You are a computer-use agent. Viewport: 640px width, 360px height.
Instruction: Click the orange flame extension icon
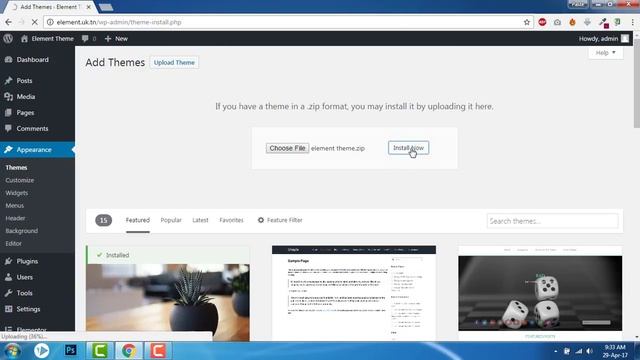click(572, 22)
